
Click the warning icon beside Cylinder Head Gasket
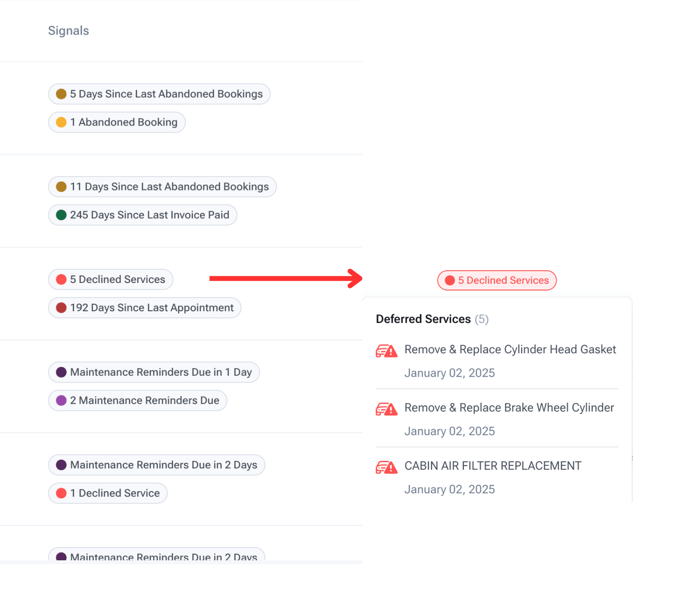click(x=386, y=351)
